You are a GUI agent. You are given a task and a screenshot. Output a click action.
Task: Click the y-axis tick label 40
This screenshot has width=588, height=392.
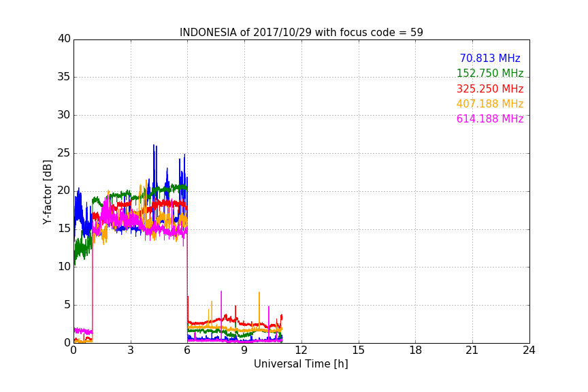[x=64, y=39]
